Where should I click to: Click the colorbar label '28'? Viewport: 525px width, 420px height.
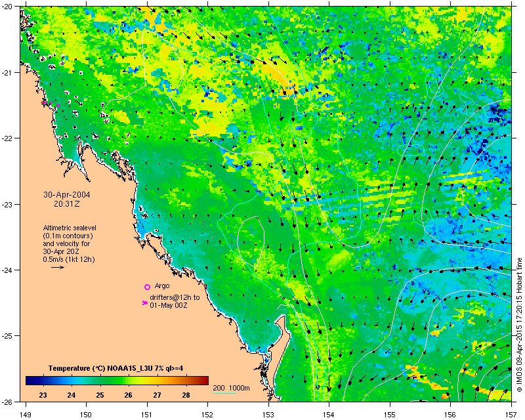pyautogui.click(x=186, y=395)
